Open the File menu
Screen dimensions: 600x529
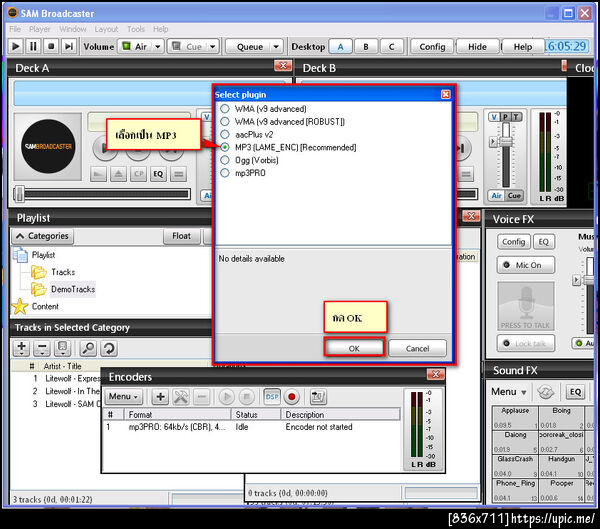pyautogui.click(x=15, y=29)
